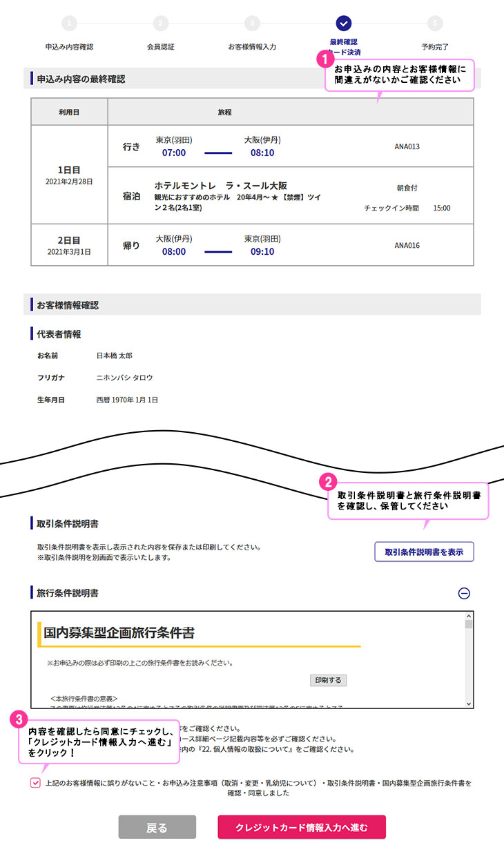The width and height of the screenshot is (504, 863).
Task: Select the 申込み内容確認 step label
Action: click(x=69, y=47)
